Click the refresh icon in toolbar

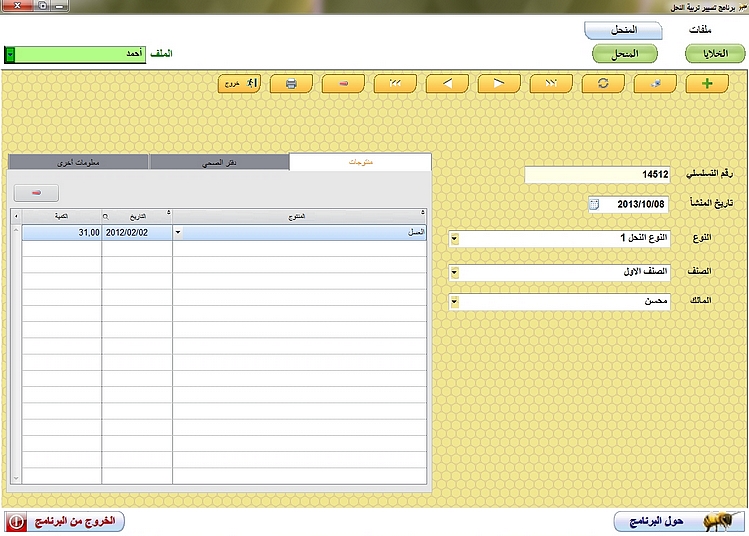pyautogui.click(x=603, y=84)
